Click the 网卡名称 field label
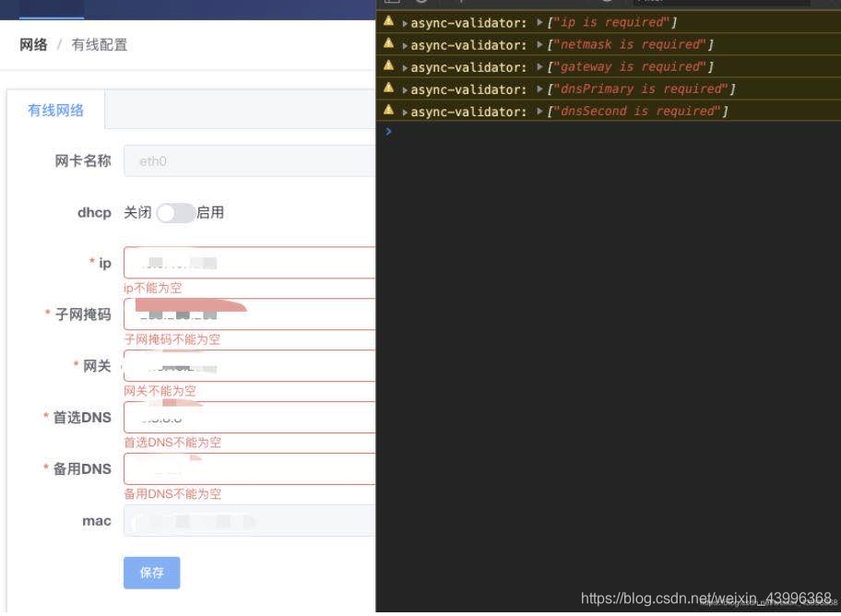Viewport: 841px width, 616px height. pyautogui.click(x=83, y=160)
